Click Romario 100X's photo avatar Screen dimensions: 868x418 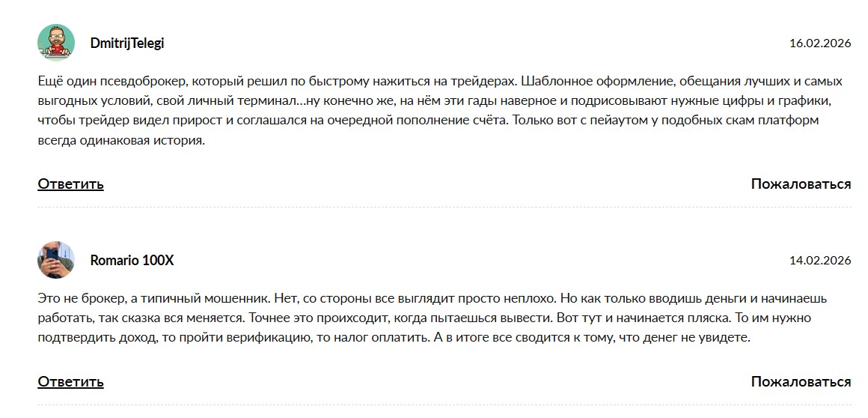pos(56,260)
